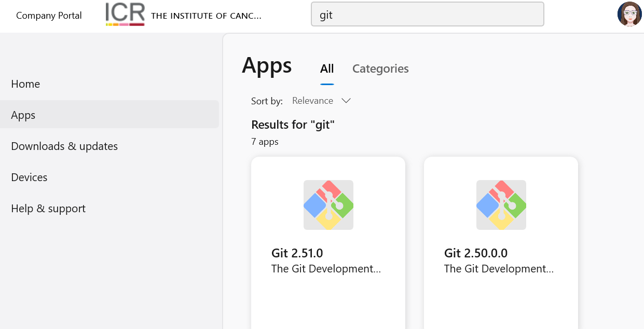Click the "Company Portal" title text
This screenshot has width=644, height=329.
pos(49,16)
